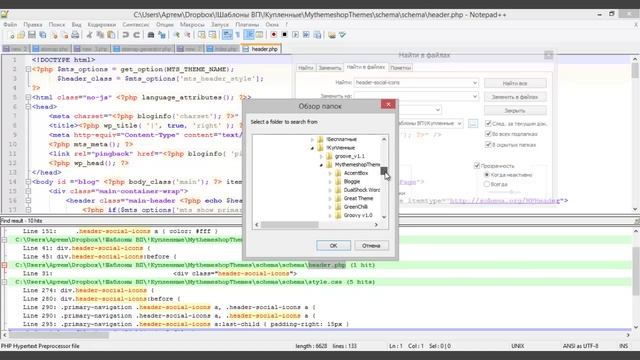Toggle the follow current document checkbox
This screenshot has width=640, height=360.
(488, 123)
